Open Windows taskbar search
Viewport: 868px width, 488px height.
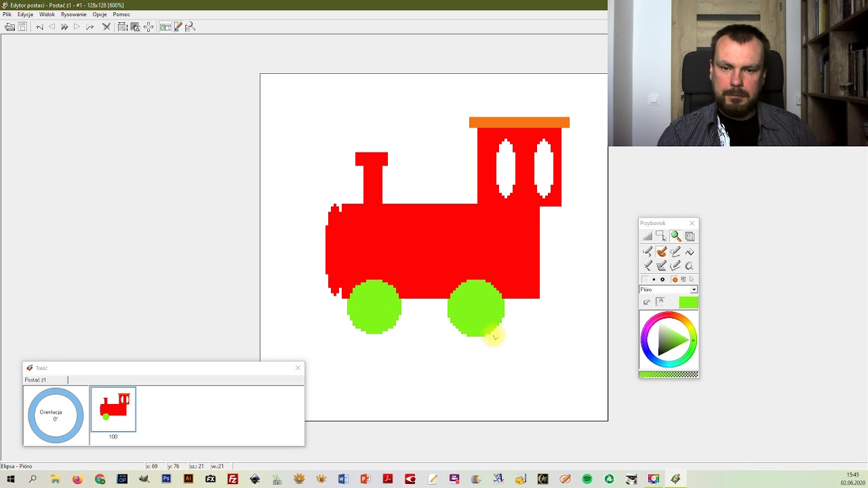33,479
